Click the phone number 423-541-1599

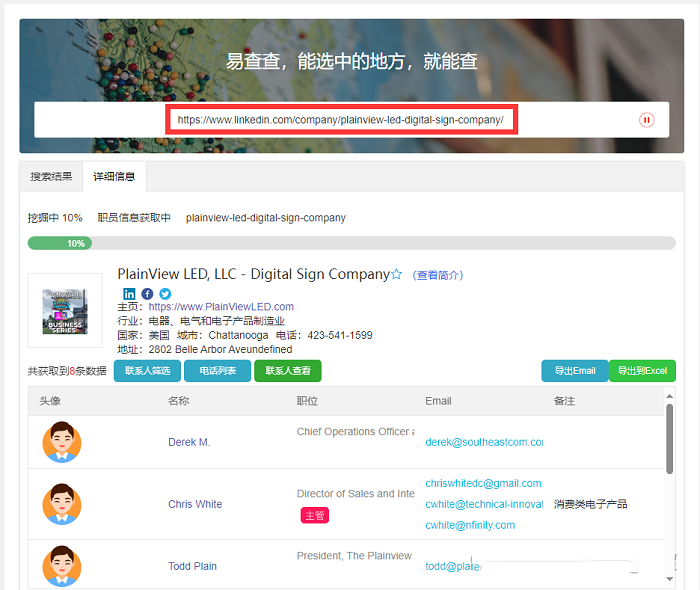click(340, 335)
